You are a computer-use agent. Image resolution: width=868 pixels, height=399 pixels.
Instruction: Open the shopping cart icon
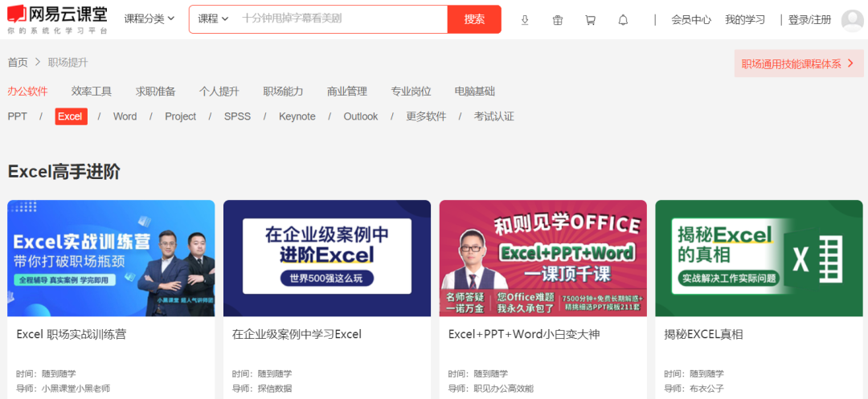[590, 20]
